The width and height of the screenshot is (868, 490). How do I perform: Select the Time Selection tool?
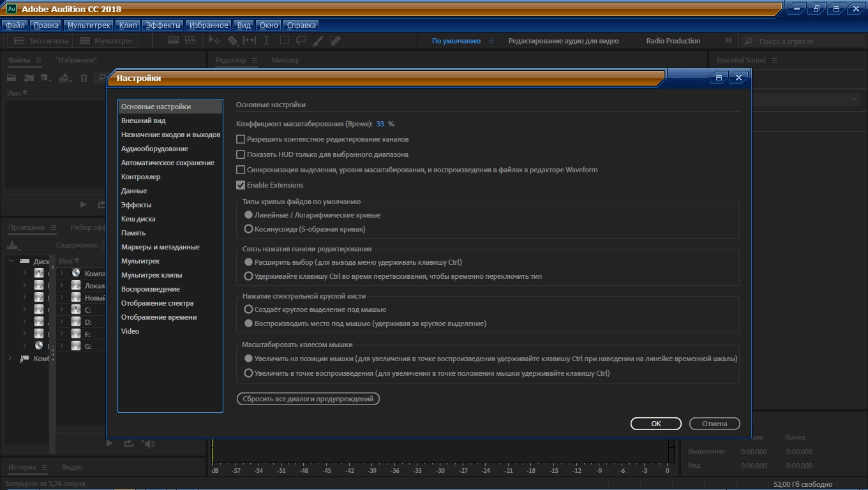[x=267, y=40]
